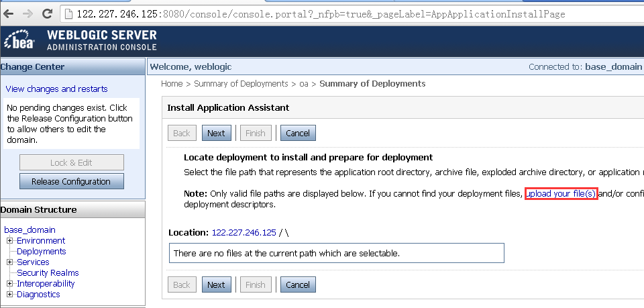Reload the page with the refresh icon
This screenshot has width=644, height=308.
pos(48,14)
